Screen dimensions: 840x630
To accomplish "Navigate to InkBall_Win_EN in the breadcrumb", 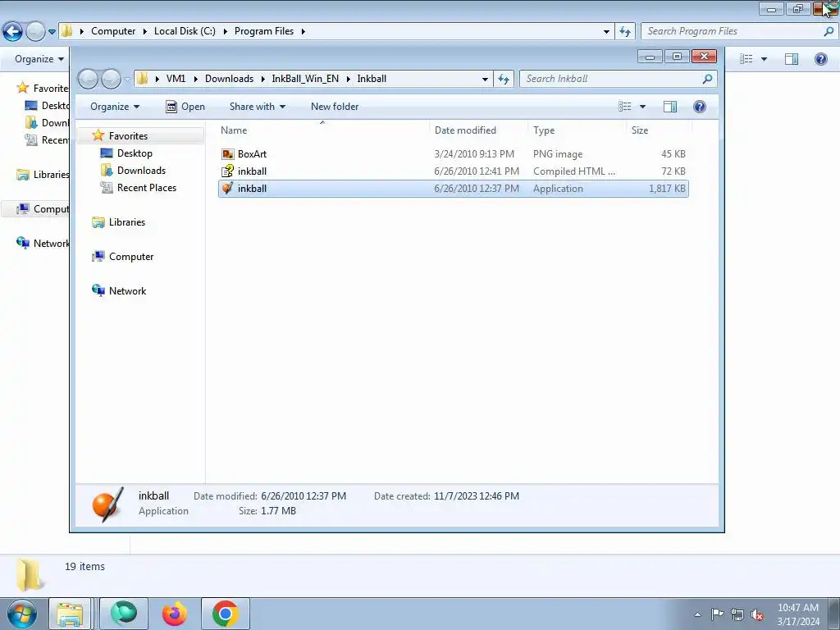I will (x=305, y=79).
